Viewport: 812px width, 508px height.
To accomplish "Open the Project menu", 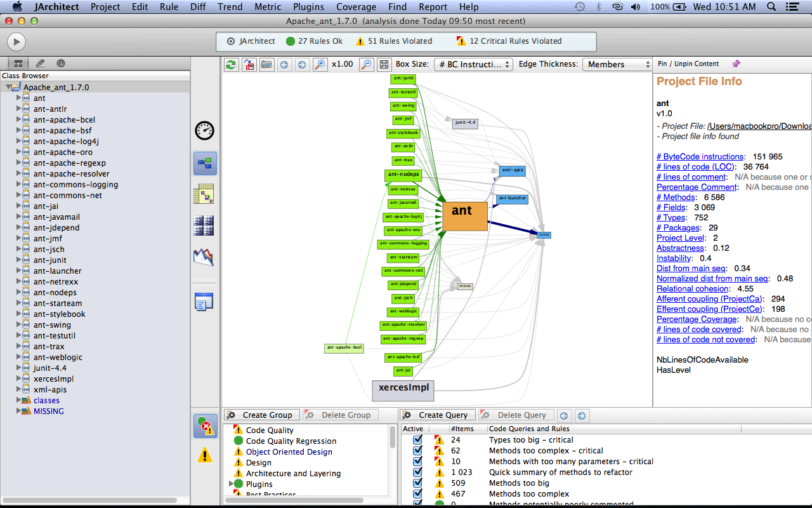I will point(105,7).
